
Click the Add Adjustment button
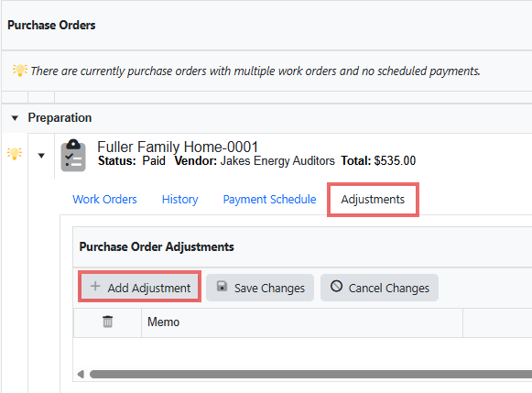[139, 287]
